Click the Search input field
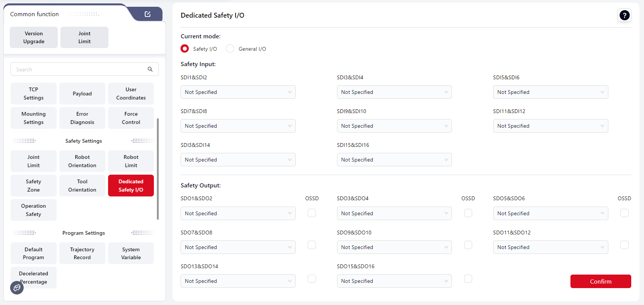644x305 pixels. 79,69
